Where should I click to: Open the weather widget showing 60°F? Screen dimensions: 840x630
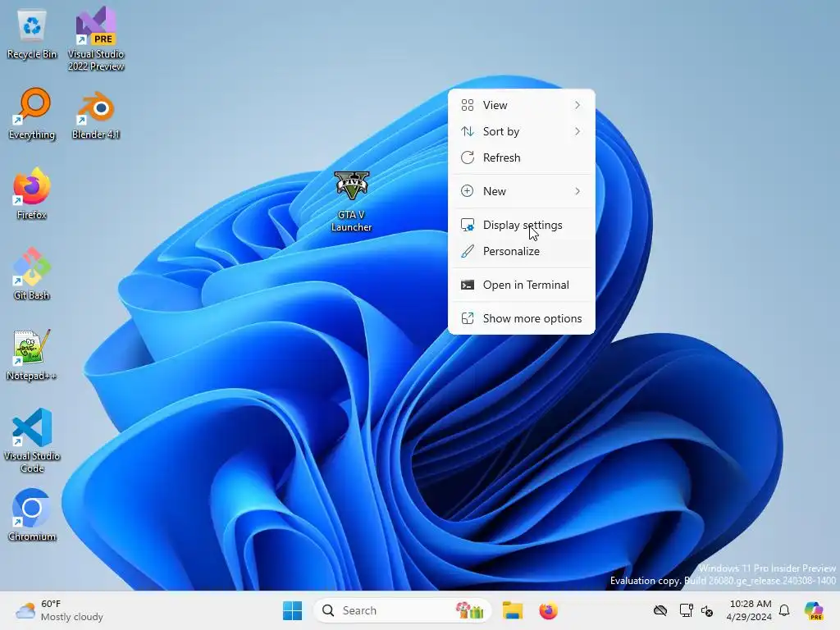click(x=59, y=610)
